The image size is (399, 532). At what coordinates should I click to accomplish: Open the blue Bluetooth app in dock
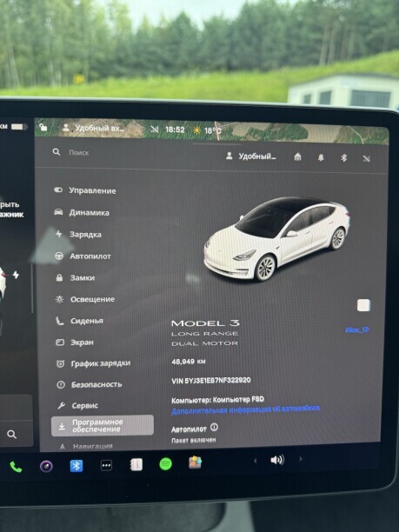tap(76, 466)
